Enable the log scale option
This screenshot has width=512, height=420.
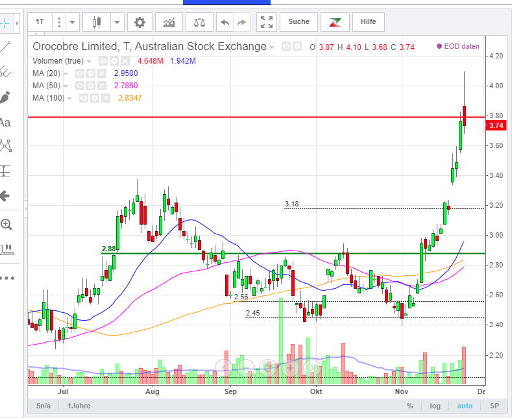pyautogui.click(x=434, y=406)
